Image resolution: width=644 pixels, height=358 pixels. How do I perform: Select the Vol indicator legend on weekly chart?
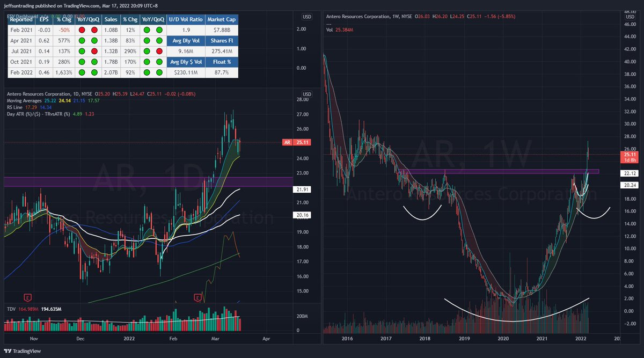coord(330,29)
